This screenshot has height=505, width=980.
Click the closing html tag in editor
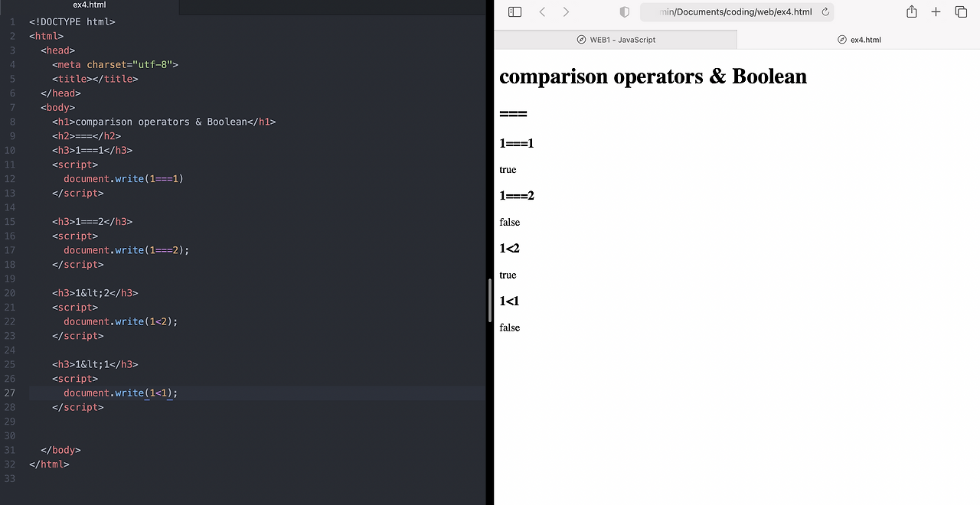coord(49,464)
